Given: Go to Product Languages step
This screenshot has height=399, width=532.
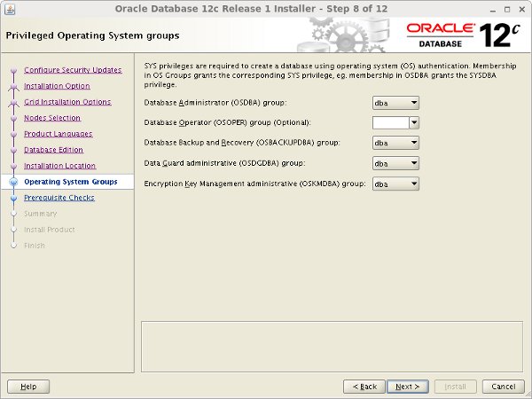Looking at the screenshot, I should click(x=59, y=134).
